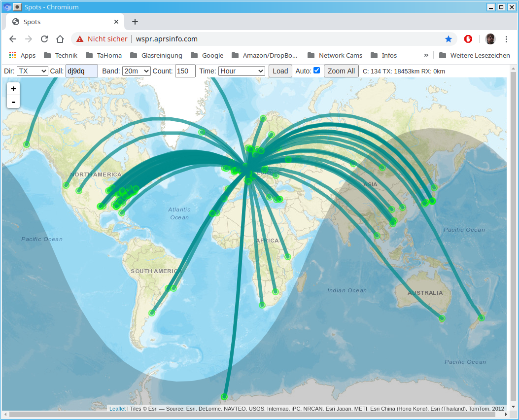The height and width of the screenshot is (420, 519).
Task: Zoom out with the map minus button
Action: (13, 102)
